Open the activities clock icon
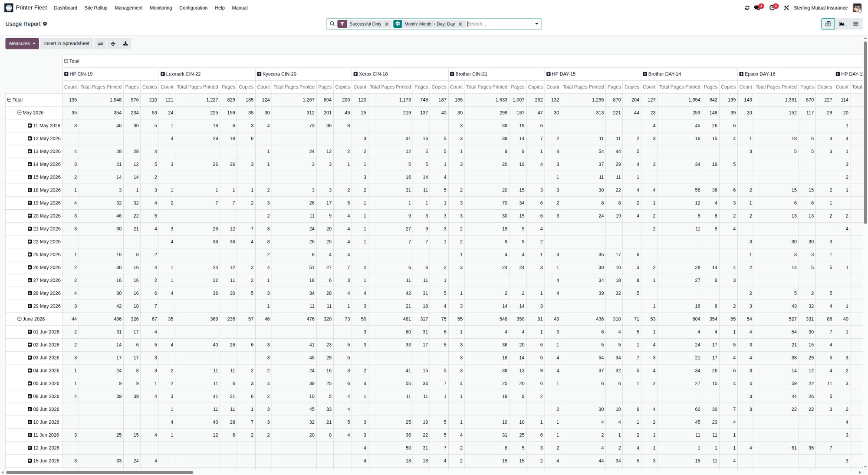Viewport: 868px width, 475px height. coord(773,8)
